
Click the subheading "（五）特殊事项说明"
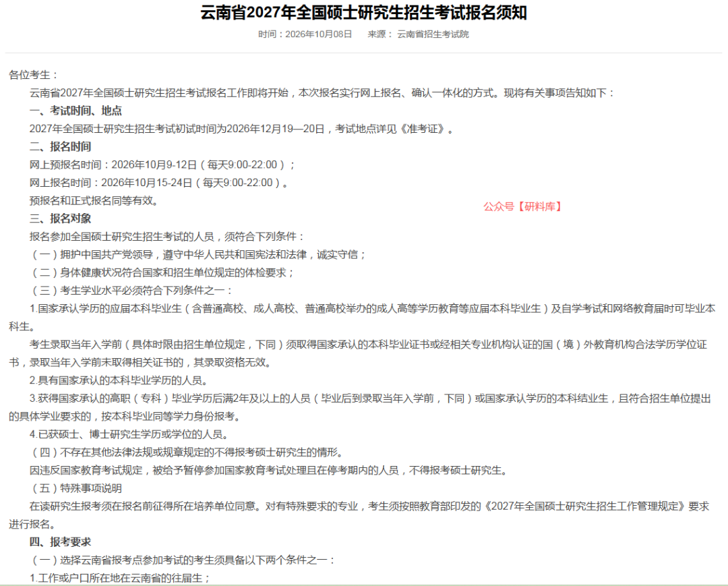pos(75,488)
